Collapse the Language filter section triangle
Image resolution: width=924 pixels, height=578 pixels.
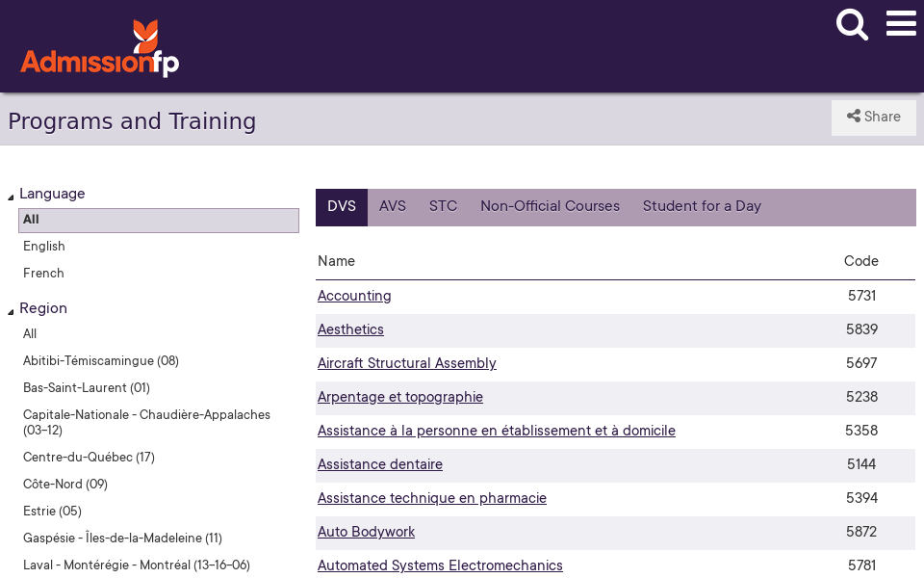9,195
